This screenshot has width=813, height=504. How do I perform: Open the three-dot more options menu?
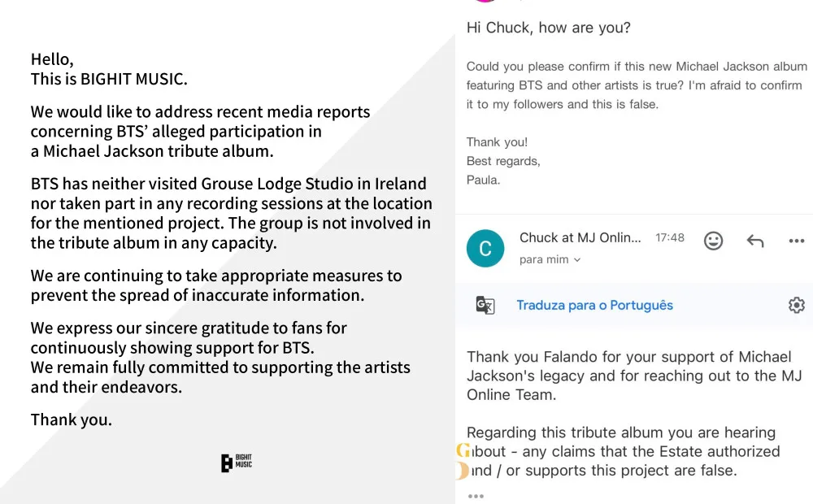[x=796, y=241]
